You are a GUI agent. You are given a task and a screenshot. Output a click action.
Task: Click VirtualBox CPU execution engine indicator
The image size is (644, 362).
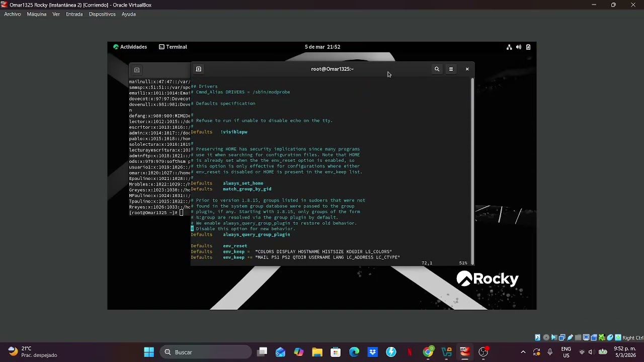[x=602, y=338]
